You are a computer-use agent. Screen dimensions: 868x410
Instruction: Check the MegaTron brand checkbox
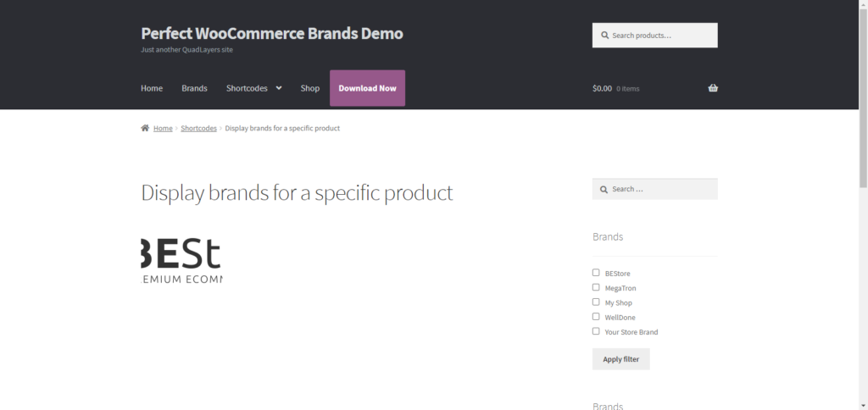596,287
